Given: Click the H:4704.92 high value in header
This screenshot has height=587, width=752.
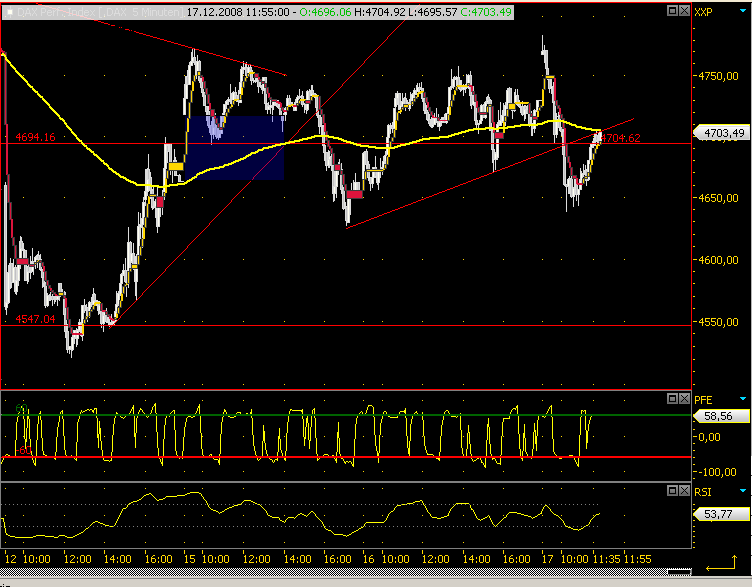Looking at the screenshot, I should point(380,12).
